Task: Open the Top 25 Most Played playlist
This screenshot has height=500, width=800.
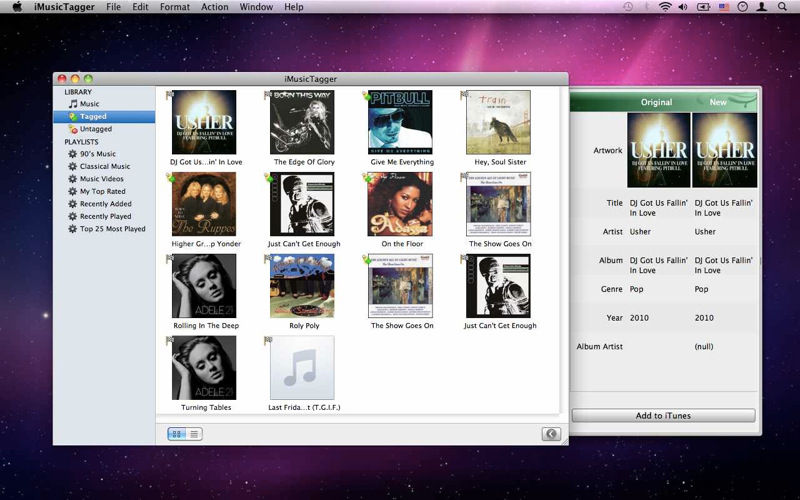Action: pos(112,229)
